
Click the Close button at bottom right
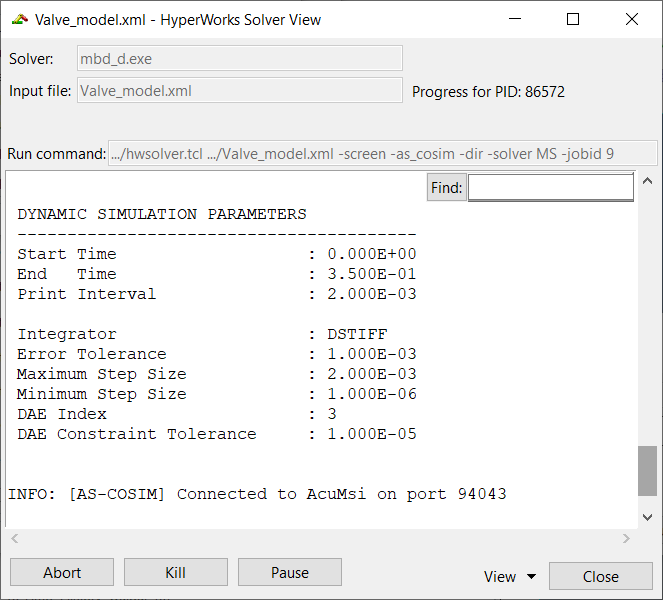600,576
